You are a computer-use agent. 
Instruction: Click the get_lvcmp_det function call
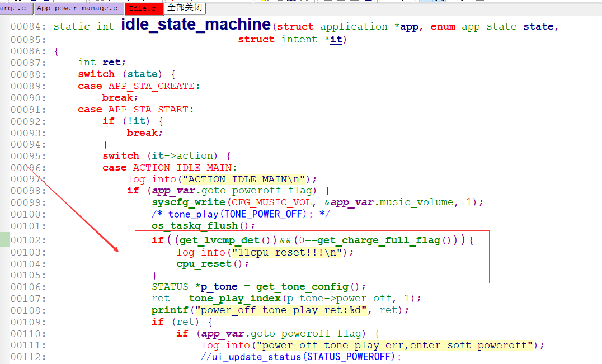point(220,240)
